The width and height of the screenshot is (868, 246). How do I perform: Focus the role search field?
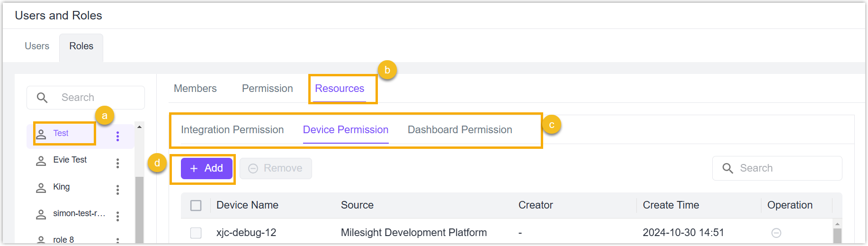(86, 98)
